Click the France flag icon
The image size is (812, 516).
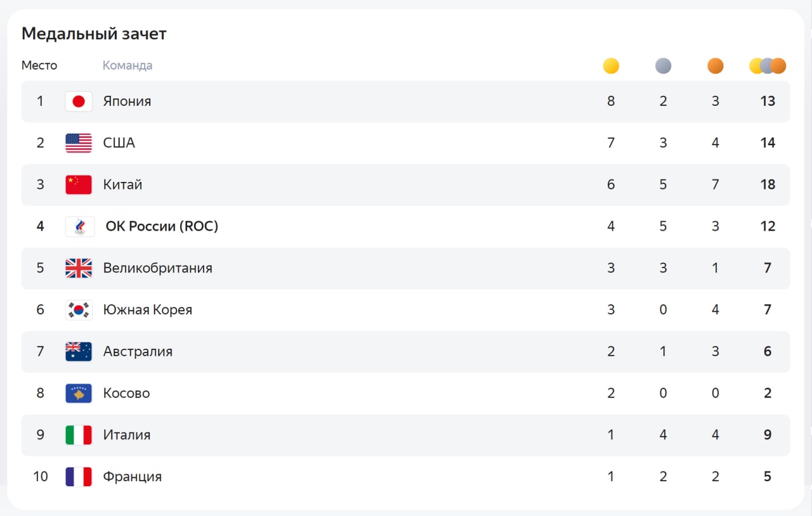coord(79,477)
